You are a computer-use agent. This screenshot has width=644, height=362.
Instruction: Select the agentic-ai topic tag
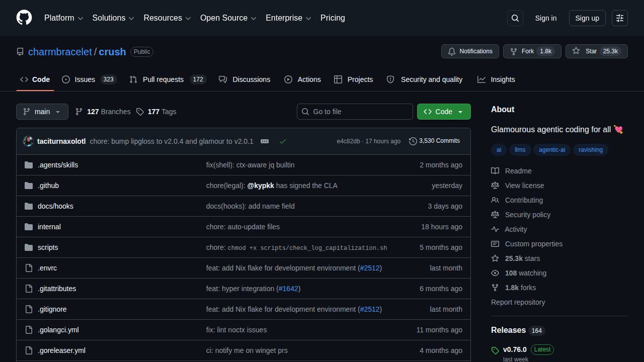552,150
